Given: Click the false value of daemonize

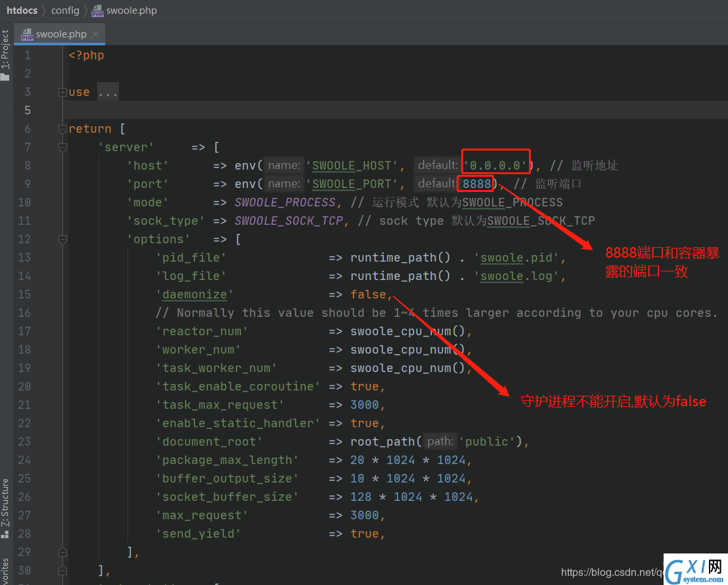Looking at the screenshot, I should tap(368, 294).
